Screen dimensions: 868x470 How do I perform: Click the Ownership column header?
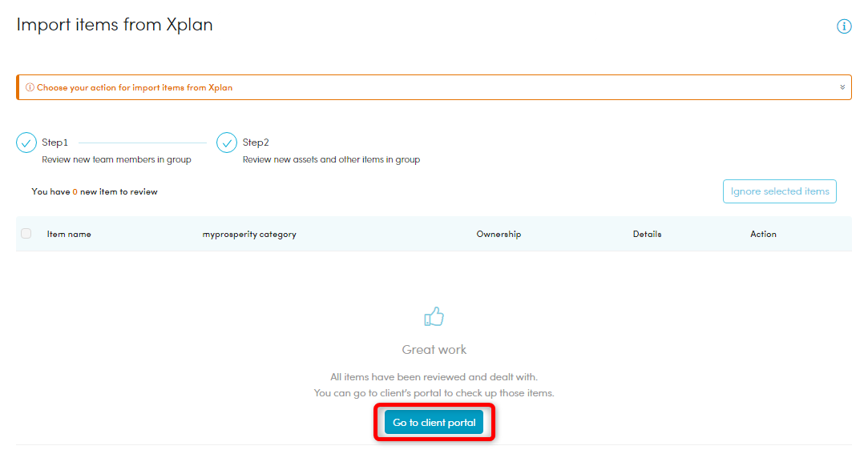click(x=499, y=234)
